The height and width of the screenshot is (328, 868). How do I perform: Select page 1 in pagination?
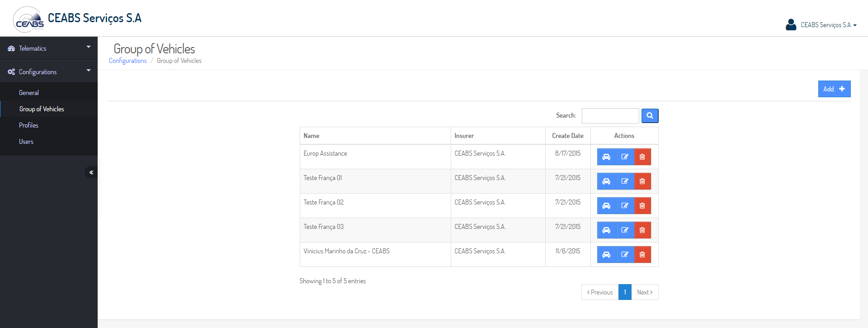625,292
